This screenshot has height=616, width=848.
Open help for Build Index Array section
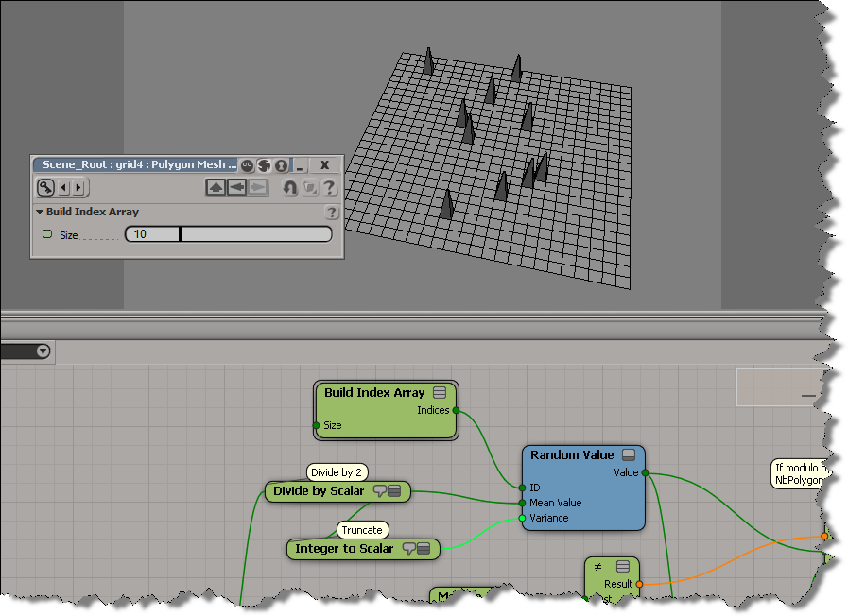tap(332, 213)
